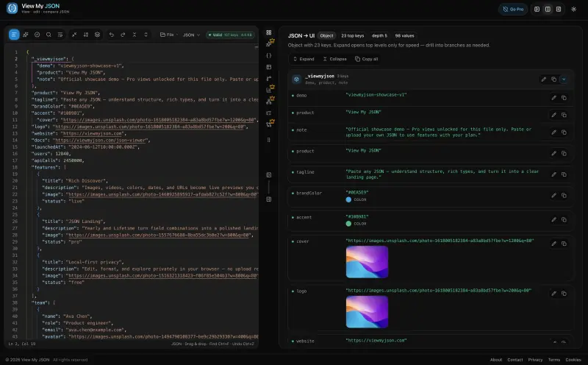Viewport: 588px width, 365px height.
Task: Switch to split panel layout
Action: coord(548,9)
